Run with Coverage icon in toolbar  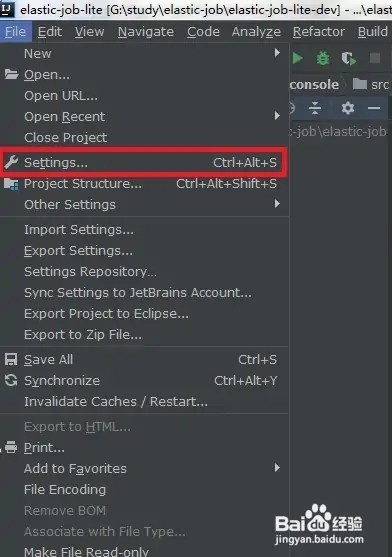pos(348,59)
